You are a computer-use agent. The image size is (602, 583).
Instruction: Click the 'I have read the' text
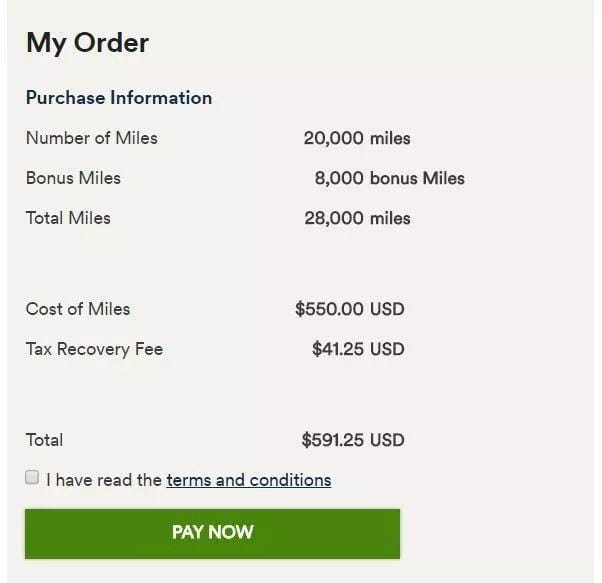[104, 480]
